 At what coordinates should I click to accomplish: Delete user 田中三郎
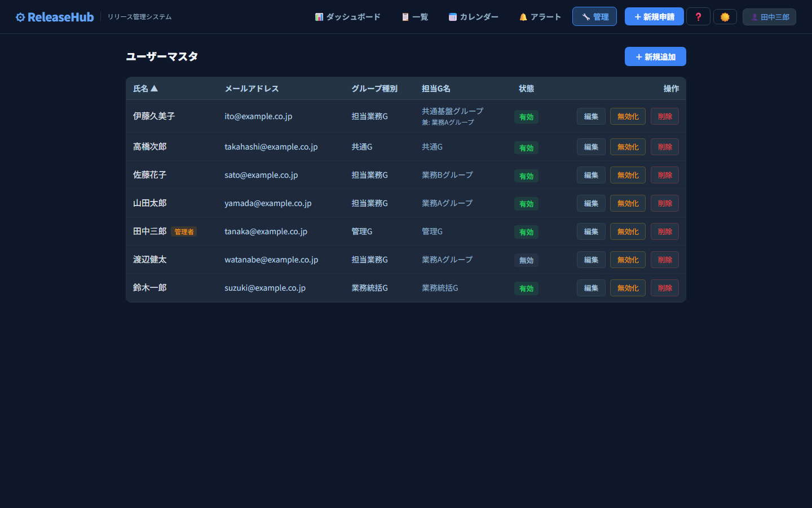pyautogui.click(x=665, y=231)
